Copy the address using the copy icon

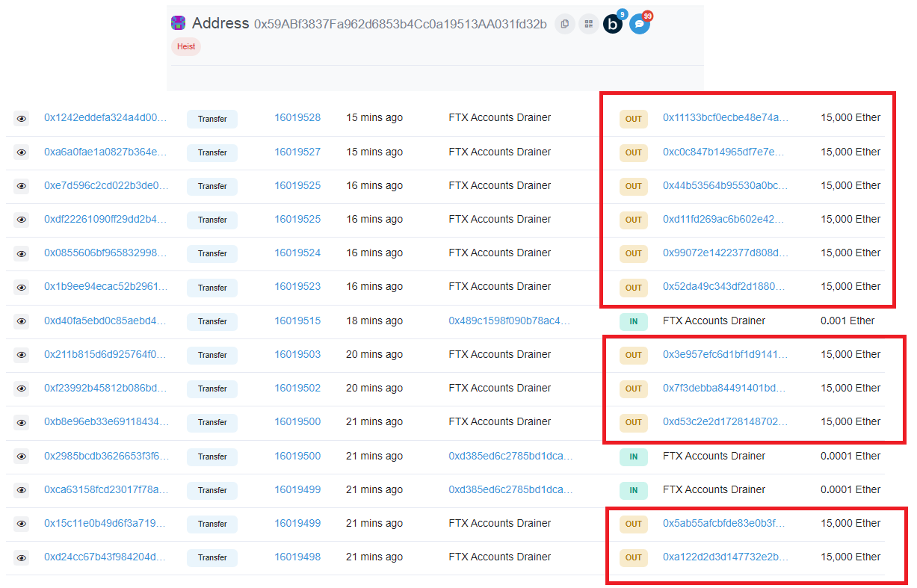[565, 24]
